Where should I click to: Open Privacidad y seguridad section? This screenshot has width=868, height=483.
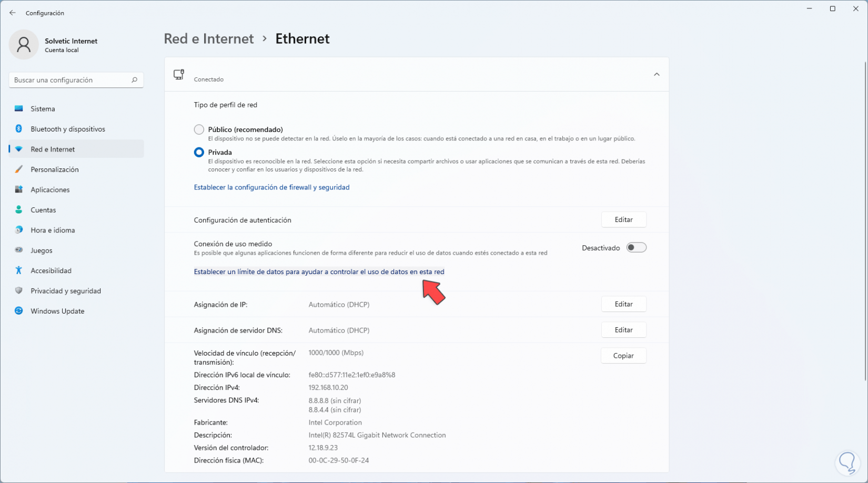pyautogui.click(x=66, y=291)
